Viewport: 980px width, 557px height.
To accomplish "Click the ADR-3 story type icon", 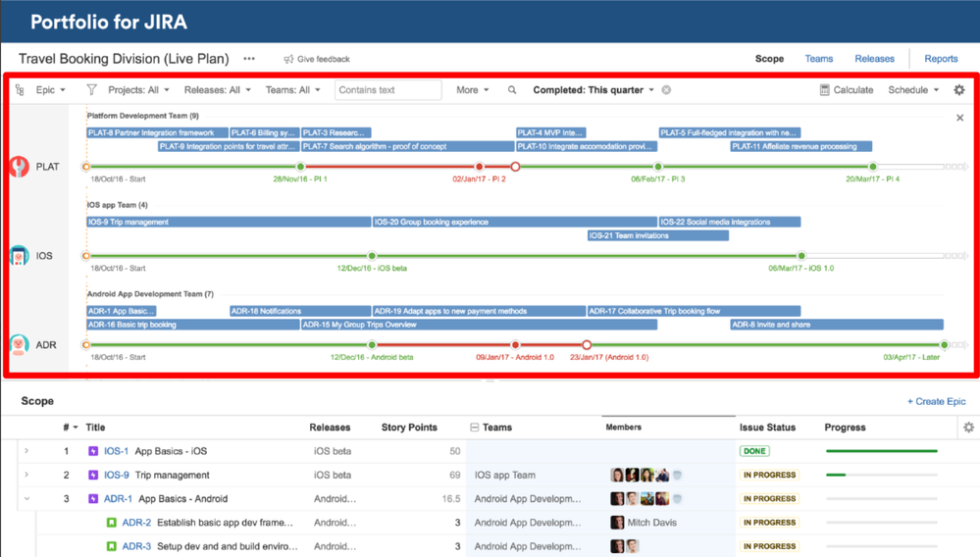I will pos(111,546).
